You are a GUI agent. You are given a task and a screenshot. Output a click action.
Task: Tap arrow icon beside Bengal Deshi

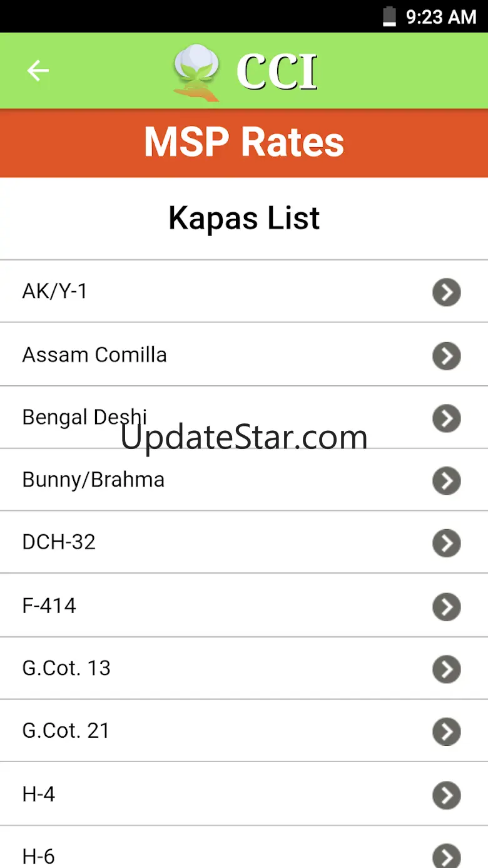(447, 418)
